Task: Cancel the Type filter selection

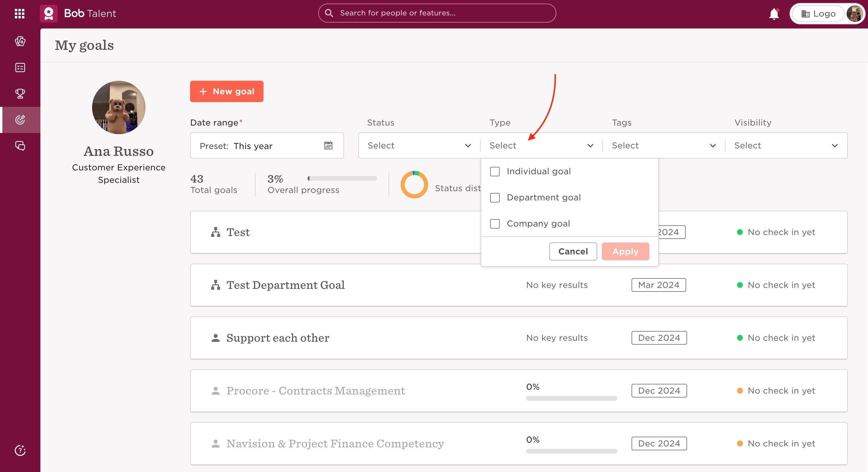Action: pyautogui.click(x=573, y=251)
